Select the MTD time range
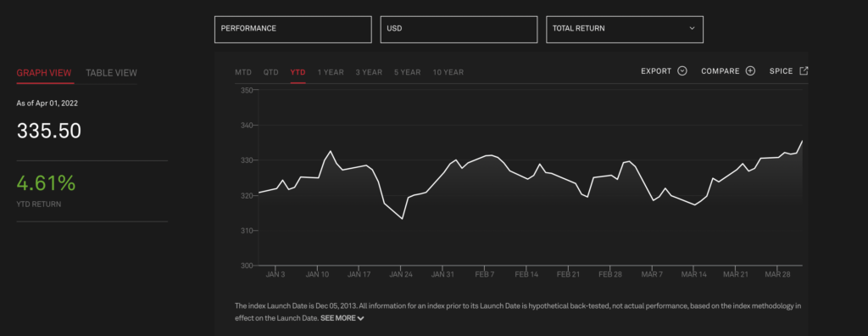 coord(243,72)
